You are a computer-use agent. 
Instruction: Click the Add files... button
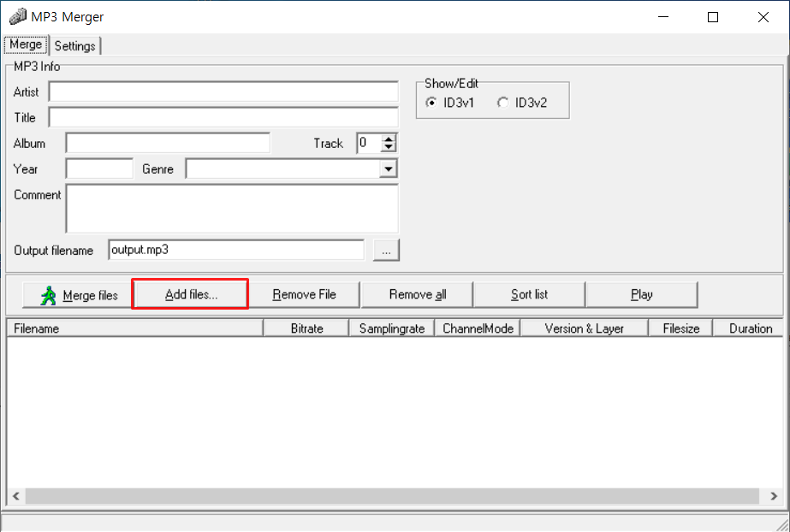(191, 294)
